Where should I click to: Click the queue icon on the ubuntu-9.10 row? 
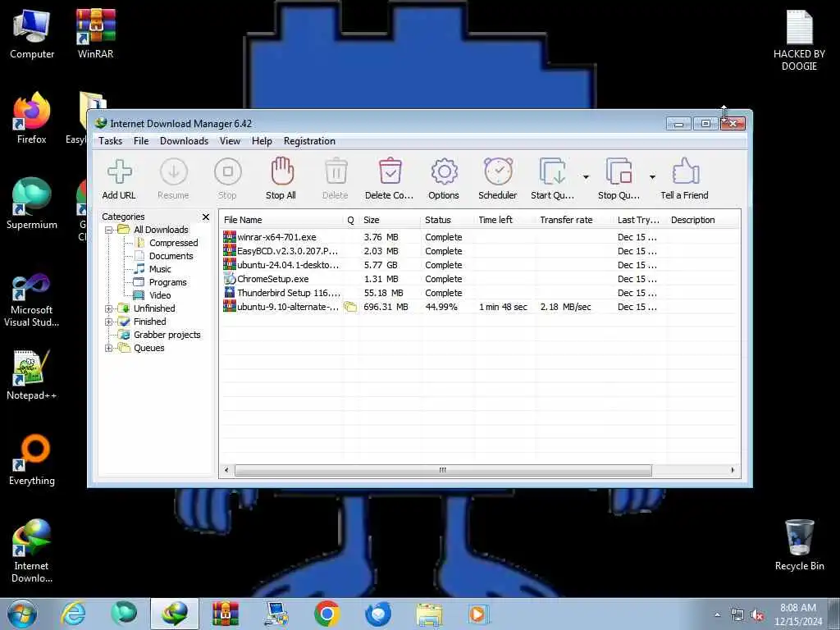[350, 307]
